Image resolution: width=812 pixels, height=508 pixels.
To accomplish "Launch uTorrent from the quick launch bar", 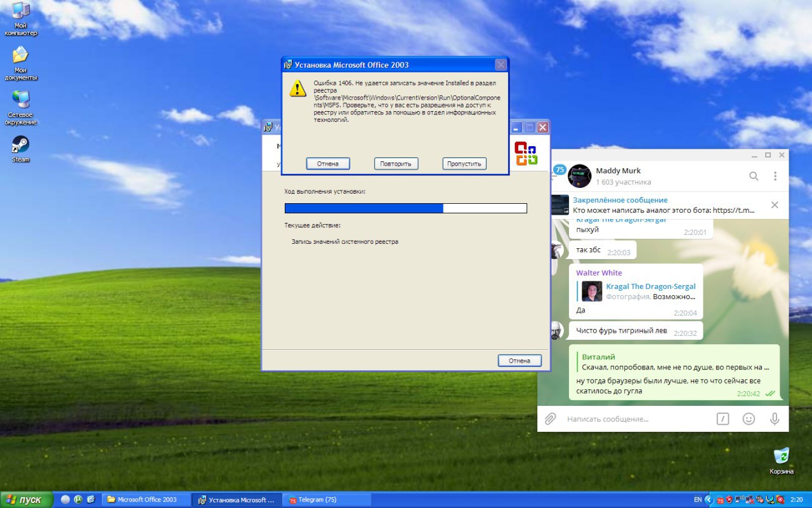I will tap(78, 500).
